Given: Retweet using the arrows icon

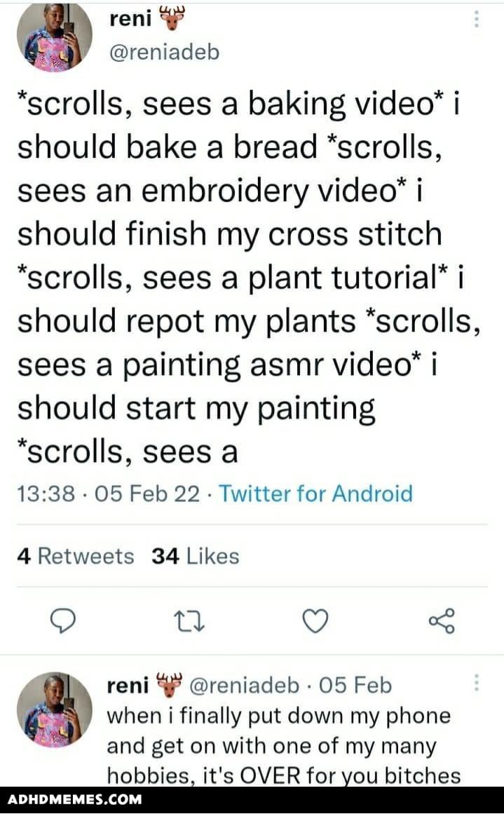Looking at the screenshot, I should click(x=190, y=620).
